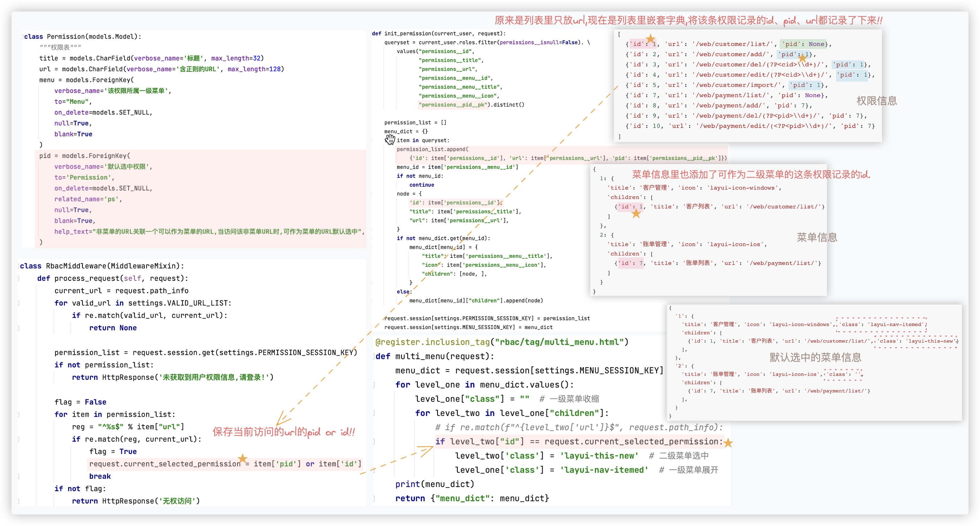Image resolution: width=980 pixels, height=526 pixels.
Task: Click dashed box around 'class': 'layui-nav-itemed'
Action: point(881,324)
